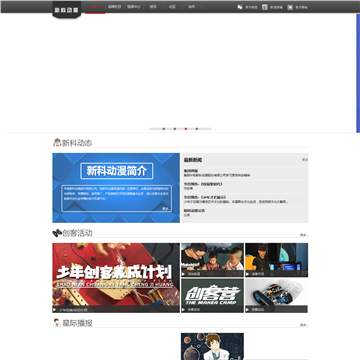The height and width of the screenshot is (360, 360).
Task: Open the 创客营 Maker Camp video thumbnail
Action: click(x=212, y=296)
